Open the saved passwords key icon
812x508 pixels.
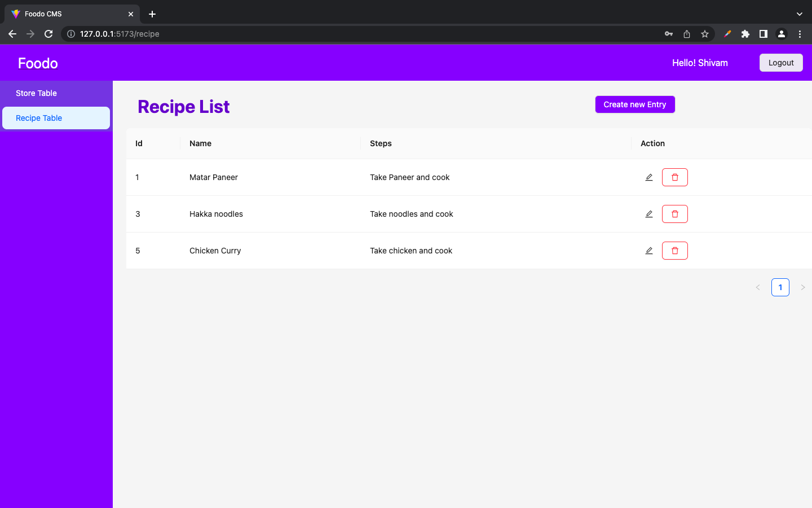pyautogui.click(x=669, y=34)
